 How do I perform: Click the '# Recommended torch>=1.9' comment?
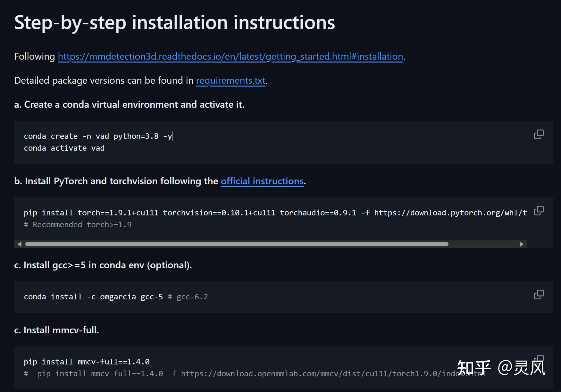click(78, 225)
